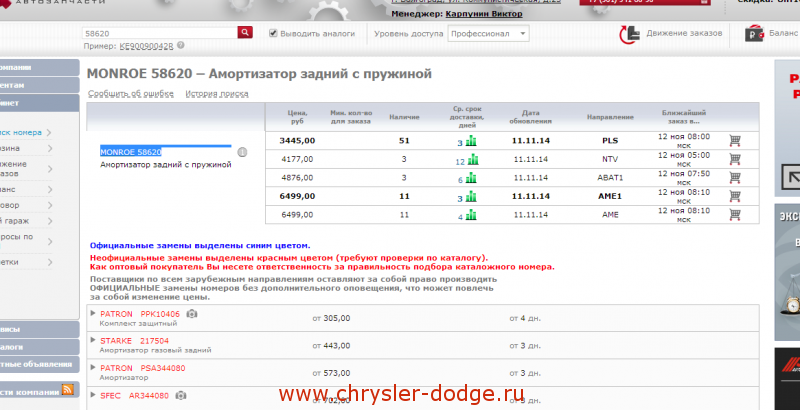The image size is (800, 410).
Task: View photo icon for SFEC AR344080
Action: coord(181,395)
